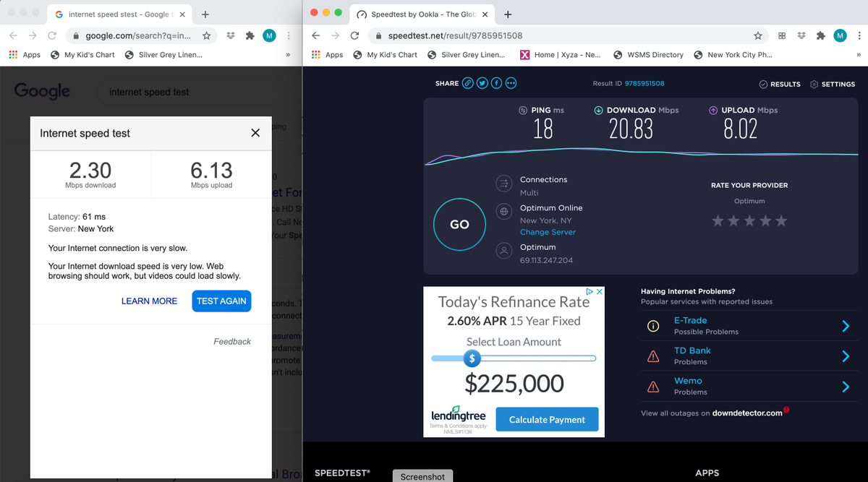Close the Internet speed test dialog
Screen dimensions: 868x482
(x=255, y=133)
